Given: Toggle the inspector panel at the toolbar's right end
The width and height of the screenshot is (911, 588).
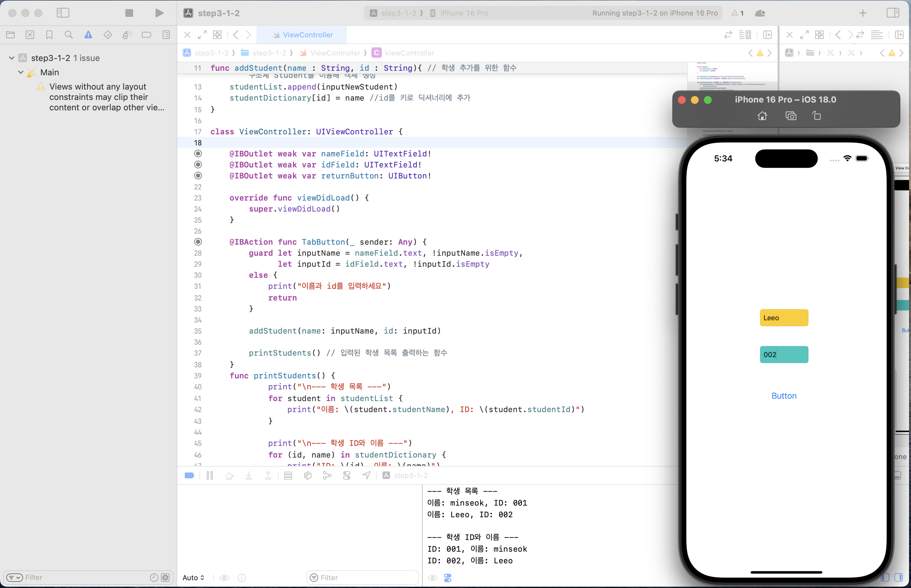Looking at the screenshot, I should click(893, 13).
